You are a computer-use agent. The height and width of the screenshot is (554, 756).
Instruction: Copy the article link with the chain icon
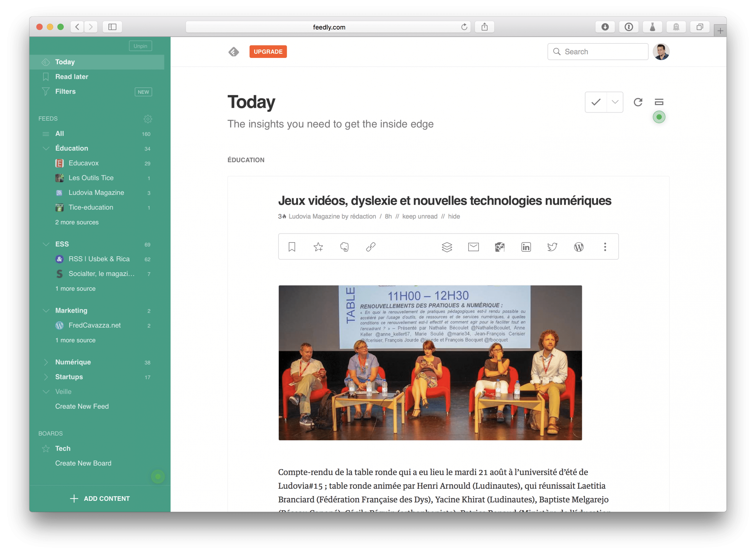tap(371, 247)
